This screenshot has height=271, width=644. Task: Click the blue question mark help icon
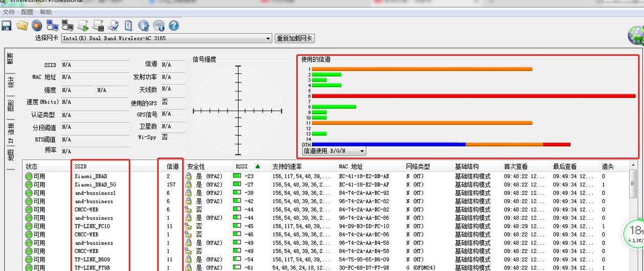[x=174, y=26]
